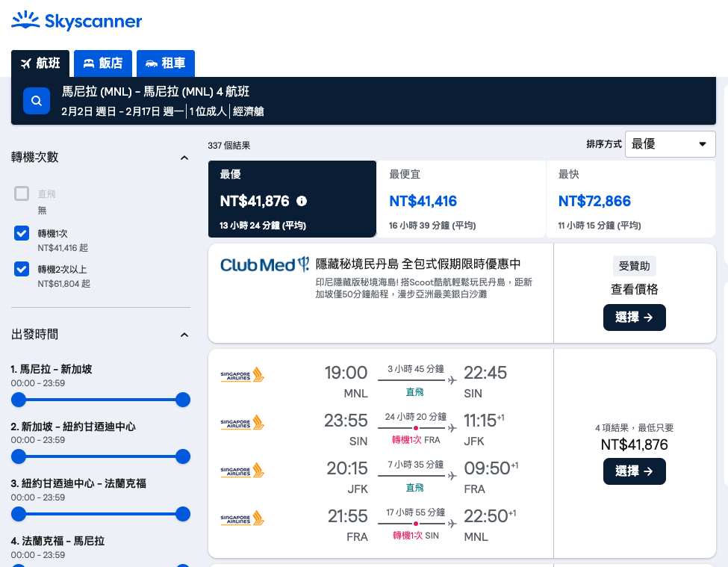Screen dimensions: 728x567
Task: Uncheck the 轉機1次 checkbox
Action: click(22, 233)
